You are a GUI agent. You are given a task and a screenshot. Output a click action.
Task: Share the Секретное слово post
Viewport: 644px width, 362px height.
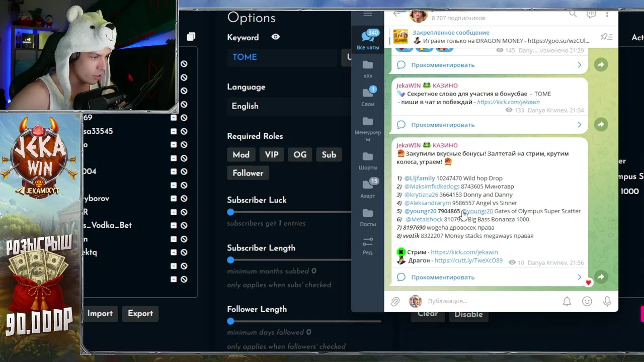[601, 124]
